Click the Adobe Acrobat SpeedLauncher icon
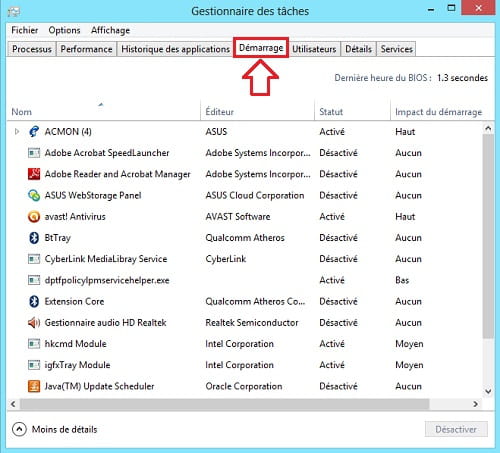 coord(34,153)
